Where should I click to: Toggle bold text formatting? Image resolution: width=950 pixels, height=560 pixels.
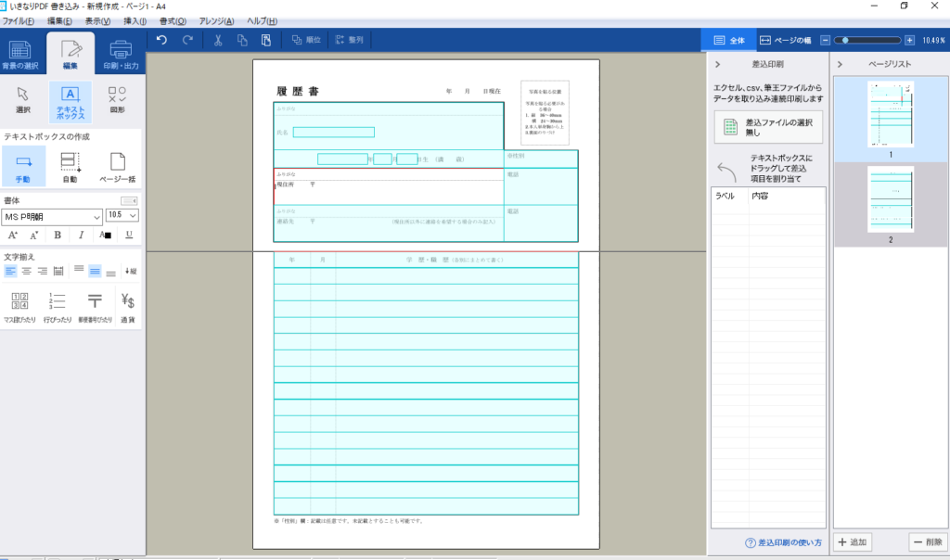[58, 235]
